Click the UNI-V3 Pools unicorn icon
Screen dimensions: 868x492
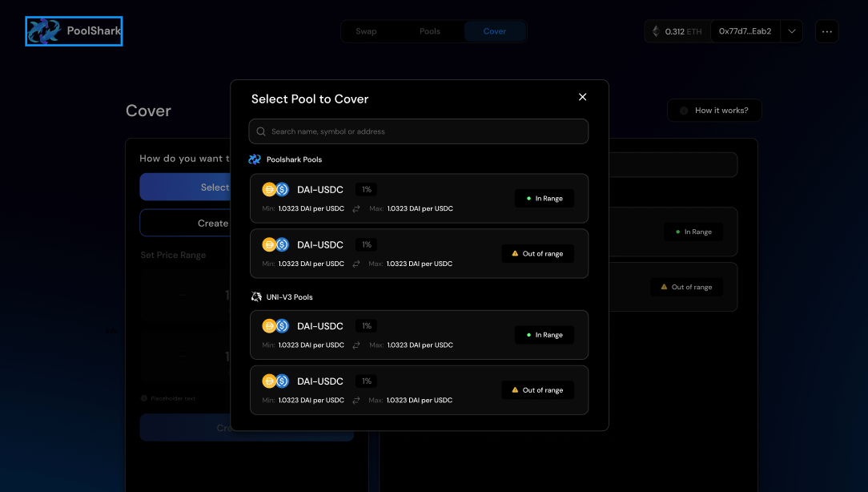click(x=256, y=297)
